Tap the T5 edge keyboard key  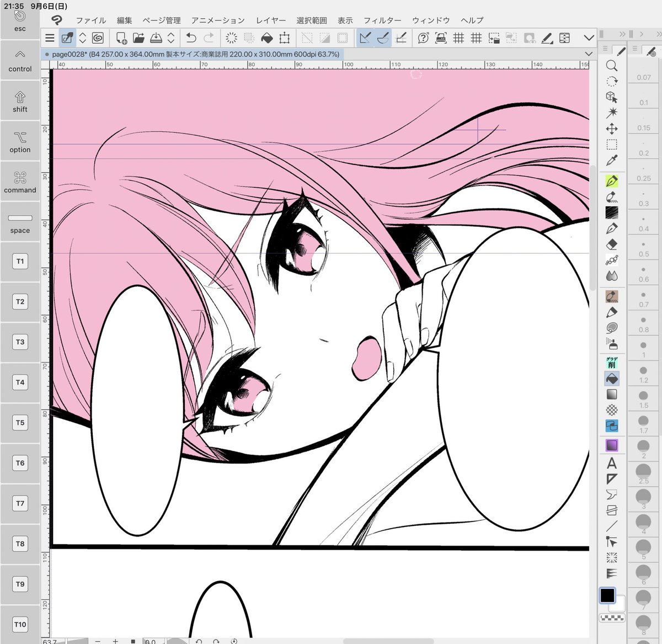(x=20, y=423)
